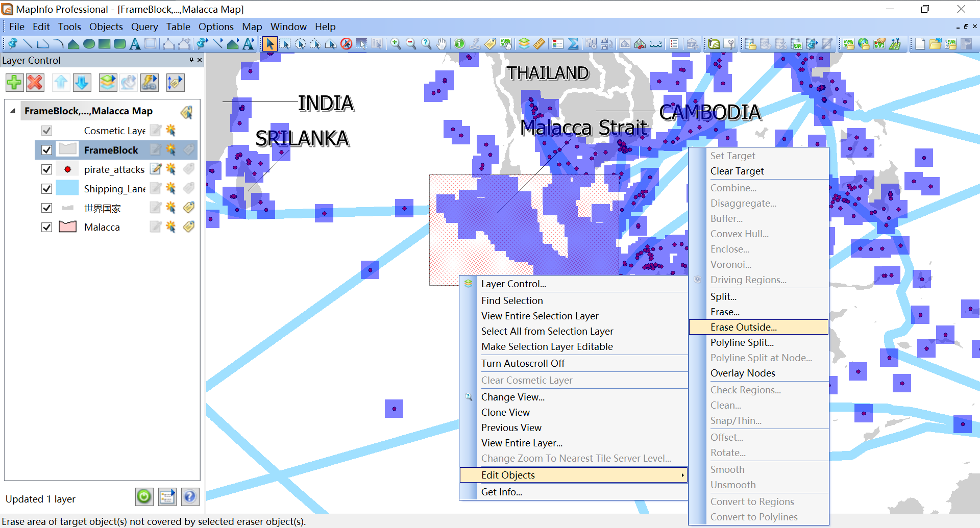Expand the Edit Objects submenu arrow

click(x=682, y=475)
